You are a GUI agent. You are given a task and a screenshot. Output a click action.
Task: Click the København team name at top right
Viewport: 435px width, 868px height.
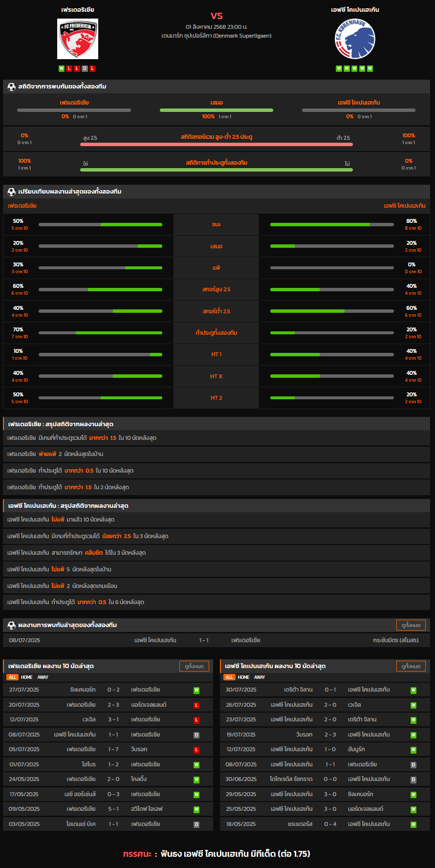tap(355, 10)
